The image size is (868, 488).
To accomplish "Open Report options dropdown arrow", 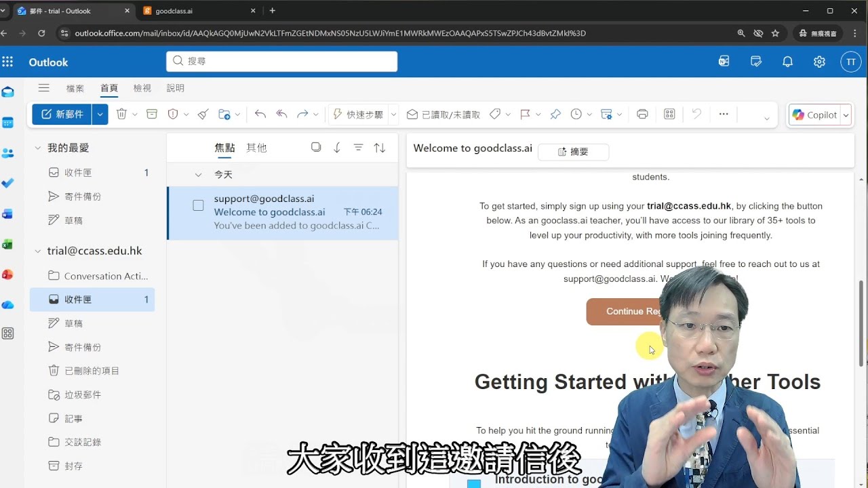I will tap(186, 115).
